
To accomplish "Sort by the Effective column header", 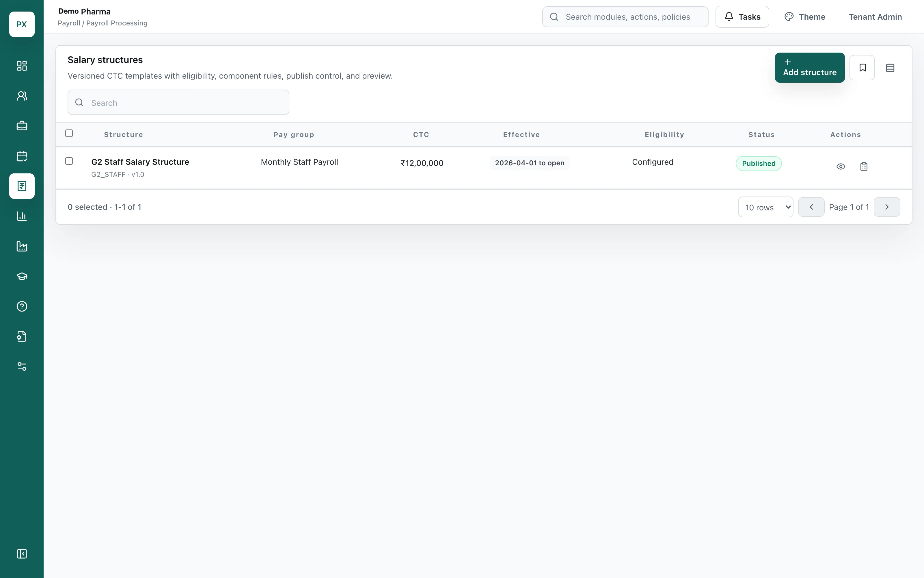I will tap(521, 135).
